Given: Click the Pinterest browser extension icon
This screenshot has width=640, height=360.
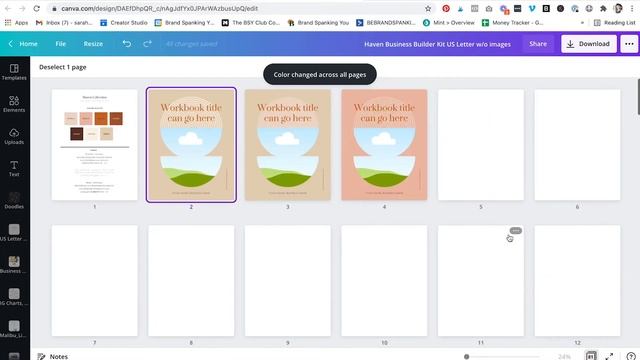Looking at the screenshot, I should click(x=446, y=8).
